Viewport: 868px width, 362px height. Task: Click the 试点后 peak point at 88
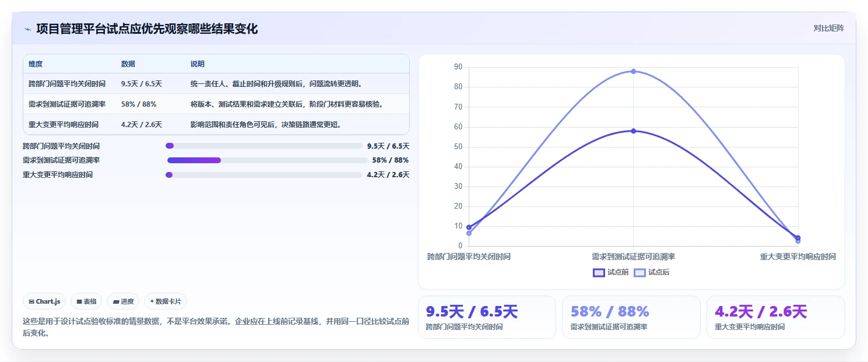click(633, 71)
